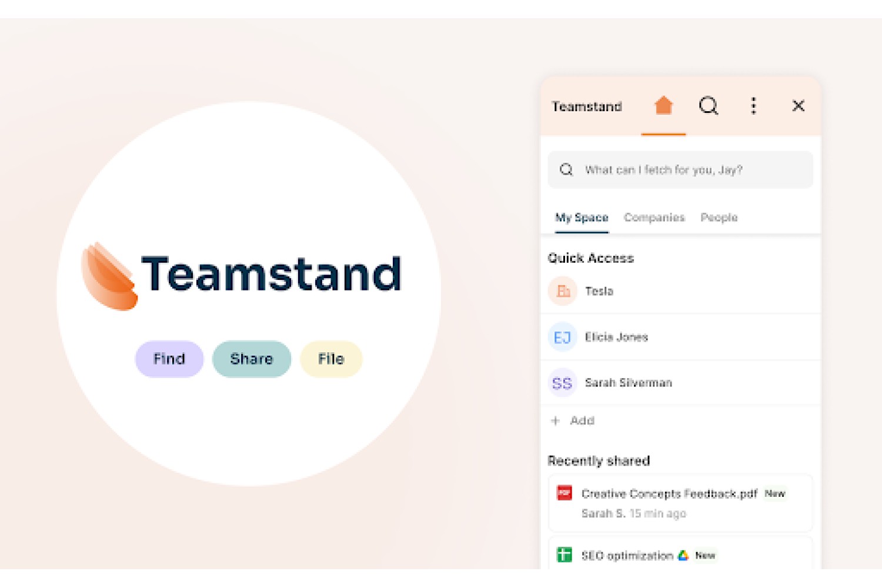Switch to the Companies tab

pyautogui.click(x=654, y=218)
